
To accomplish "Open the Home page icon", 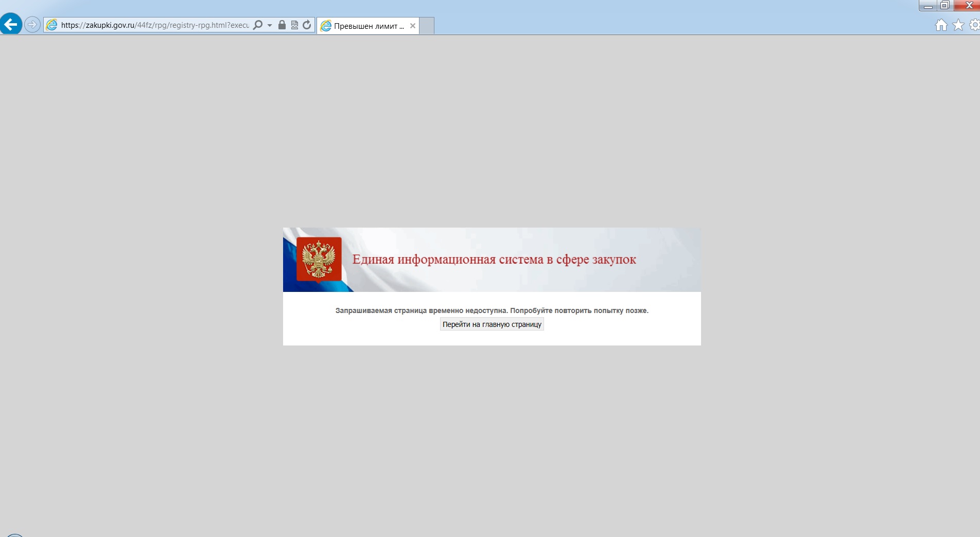I will tap(941, 25).
